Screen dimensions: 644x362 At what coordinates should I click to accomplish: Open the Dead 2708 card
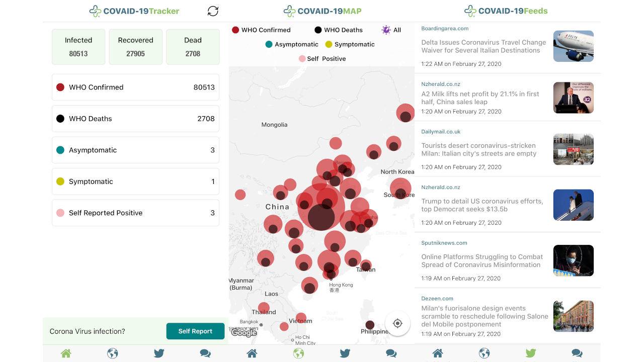[x=193, y=47]
